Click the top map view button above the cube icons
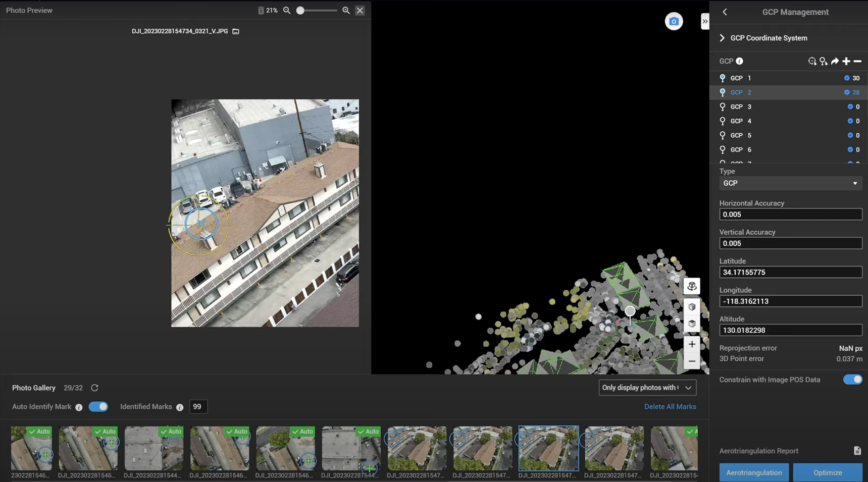 (692, 286)
